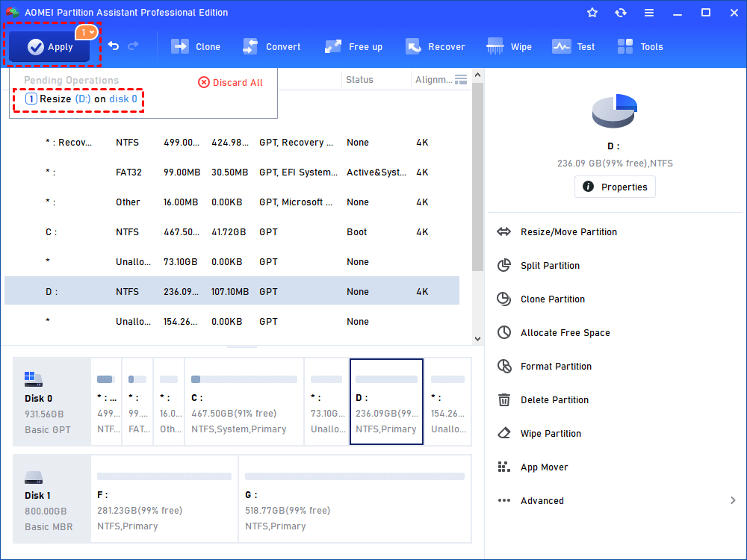Select Delete Partition option text
Viewport: 747px width, 560px height.
(554, 400)
